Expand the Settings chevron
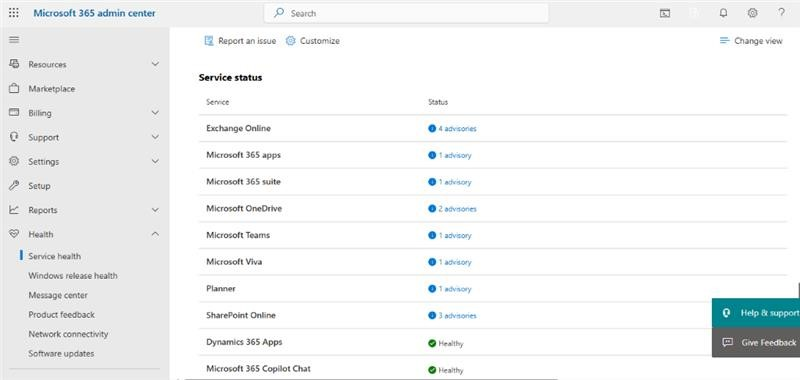 coord(156,161)
